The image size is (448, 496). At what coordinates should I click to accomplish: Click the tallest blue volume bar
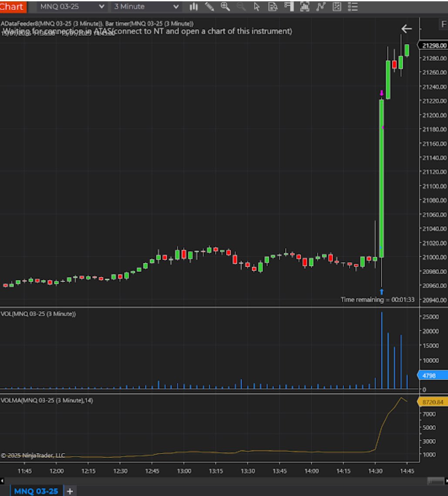coord(382,350)
